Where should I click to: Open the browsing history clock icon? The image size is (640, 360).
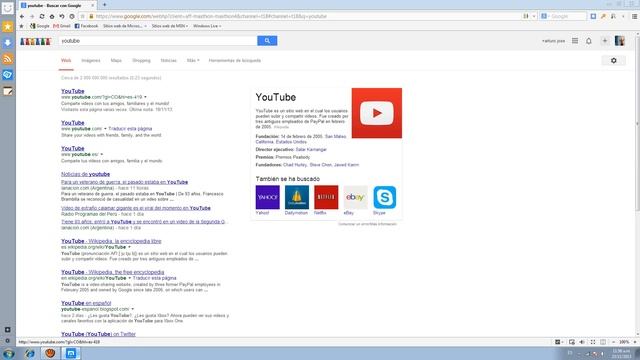click(x=72, y=16)
